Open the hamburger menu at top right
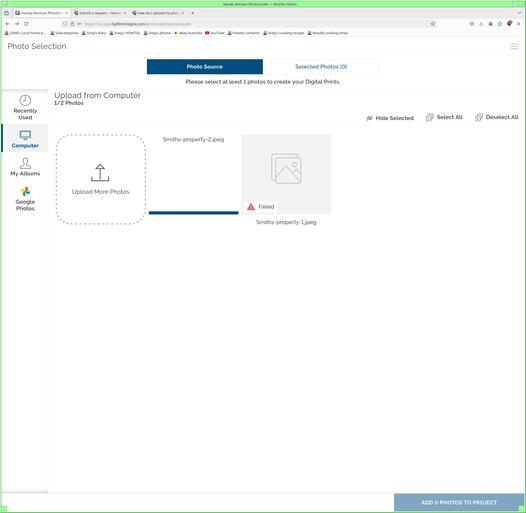 [x=514, y=46]
